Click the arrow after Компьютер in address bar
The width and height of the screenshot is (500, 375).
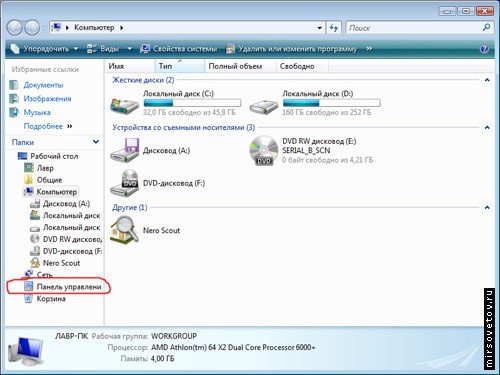tap(122, 28)
